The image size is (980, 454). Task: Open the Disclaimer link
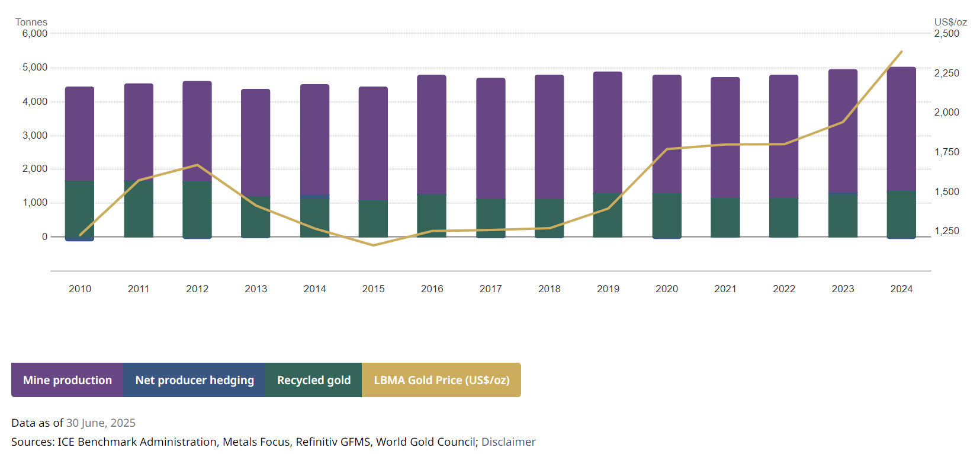tap(508, 442)
